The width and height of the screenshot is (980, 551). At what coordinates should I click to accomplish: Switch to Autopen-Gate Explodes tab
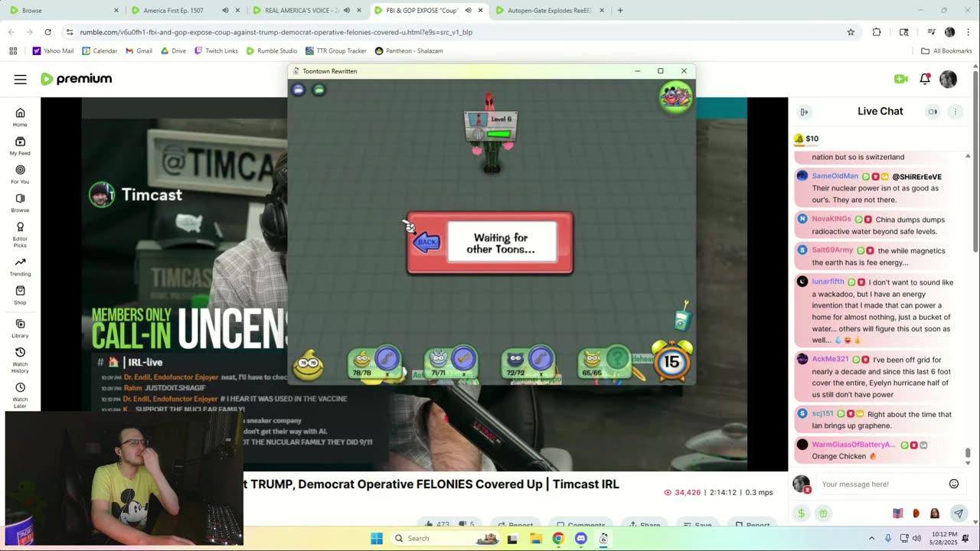tap(550, 11)
